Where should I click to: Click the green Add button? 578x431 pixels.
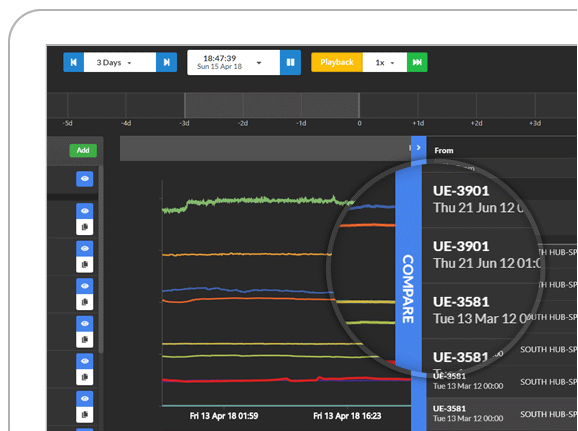pyautogui.click(x=83, y=150)
